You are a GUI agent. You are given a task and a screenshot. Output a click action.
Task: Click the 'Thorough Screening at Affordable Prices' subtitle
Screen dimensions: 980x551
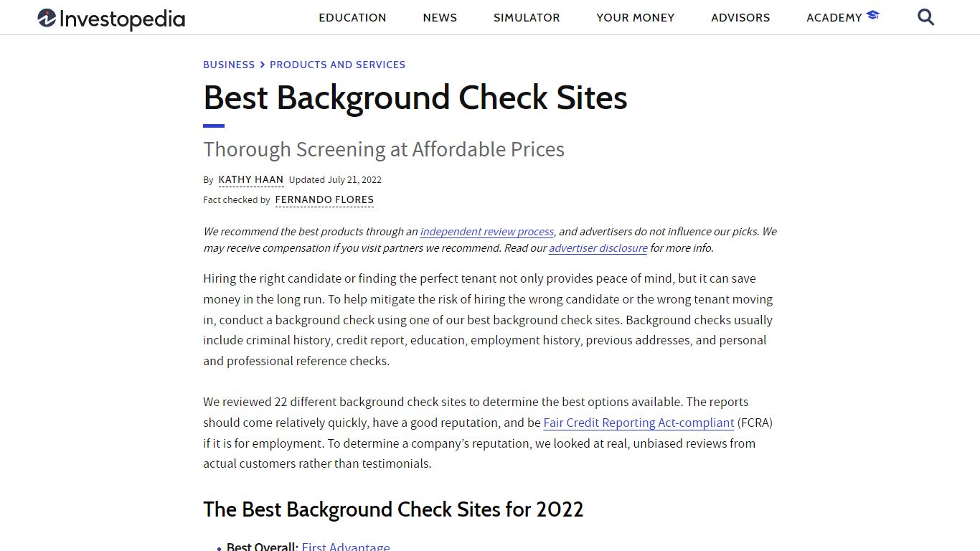pos(384,149)
